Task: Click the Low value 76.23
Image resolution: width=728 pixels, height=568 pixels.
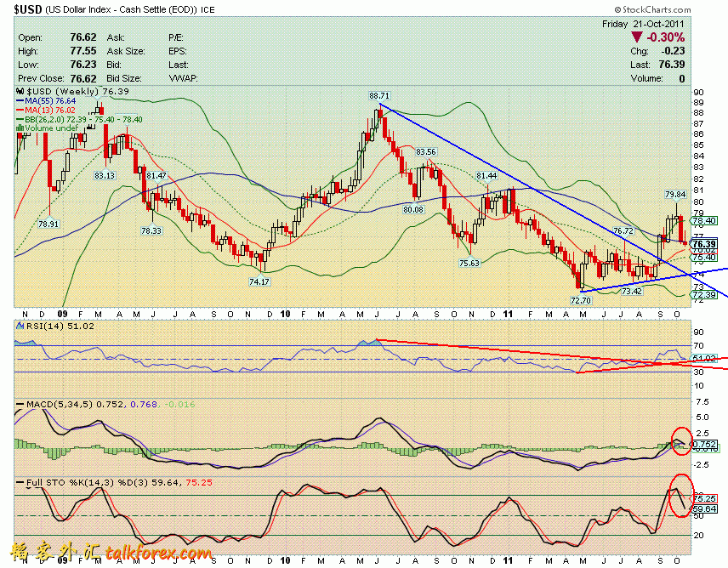Action: click(83, 65)
